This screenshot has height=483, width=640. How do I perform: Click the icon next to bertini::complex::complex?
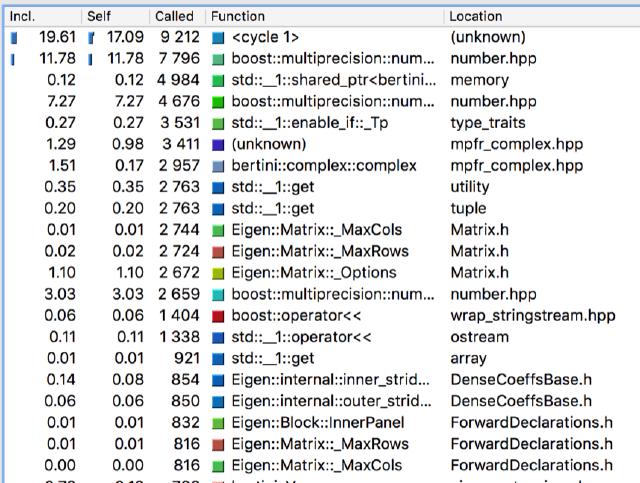(x=218, y=167)
